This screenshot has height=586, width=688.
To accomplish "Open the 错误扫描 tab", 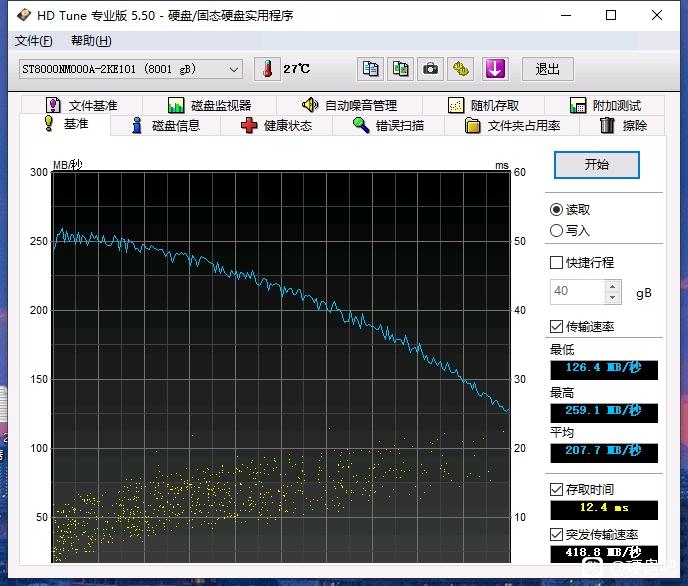I will pos(388,126).
